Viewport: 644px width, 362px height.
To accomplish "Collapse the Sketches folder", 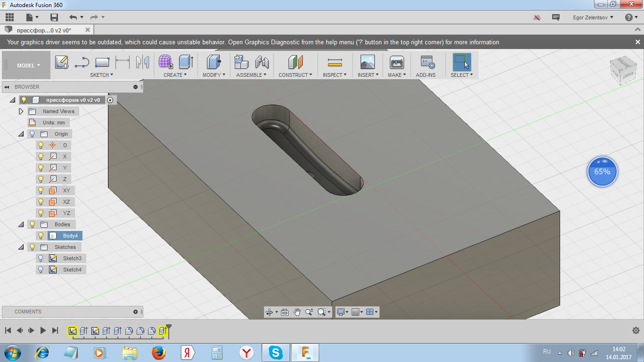I will [x=21, y=247].
